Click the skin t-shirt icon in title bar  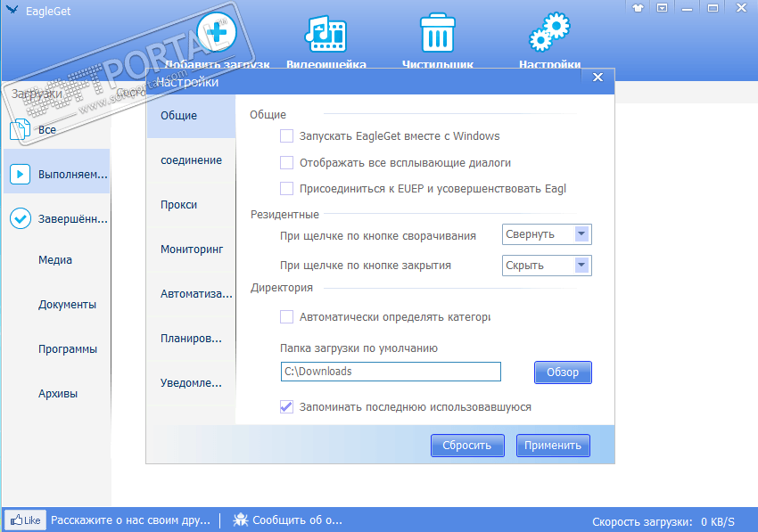(x=639, y=8)
